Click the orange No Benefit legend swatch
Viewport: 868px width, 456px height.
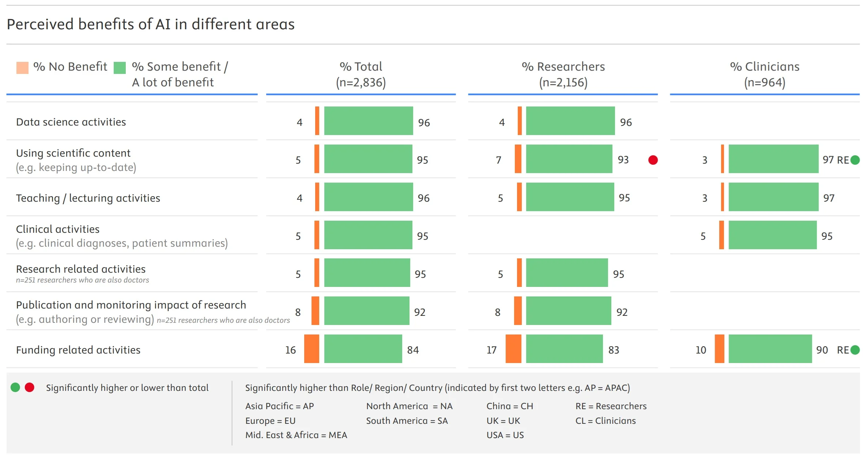coord(22,68)
